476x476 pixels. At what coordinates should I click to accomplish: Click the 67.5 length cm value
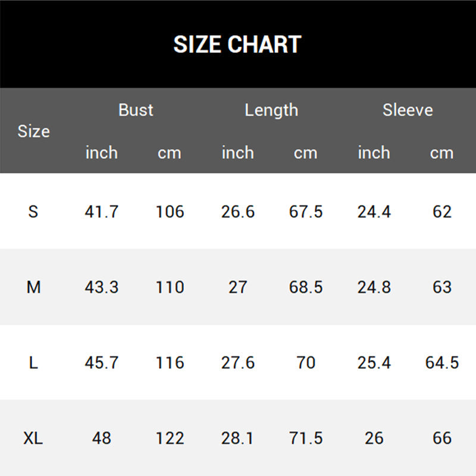pos(306,211)
